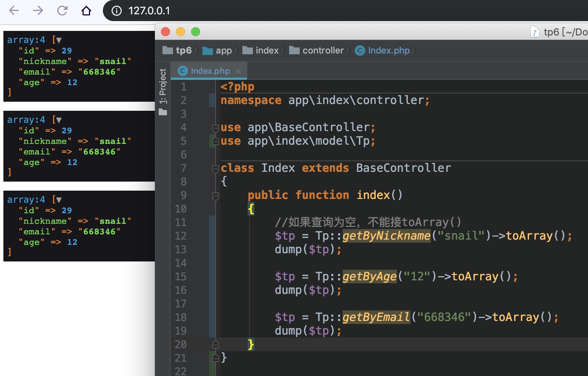Go forward in the browser
The width and height of the screenshot is (588, 376).
pyautogui.click(x=38, y=11)
